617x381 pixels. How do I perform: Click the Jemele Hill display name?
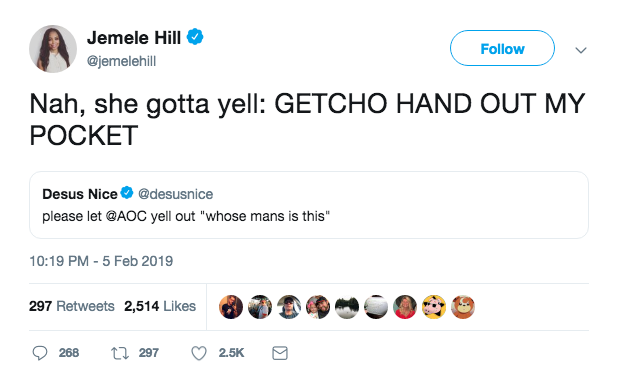point(134,38)
